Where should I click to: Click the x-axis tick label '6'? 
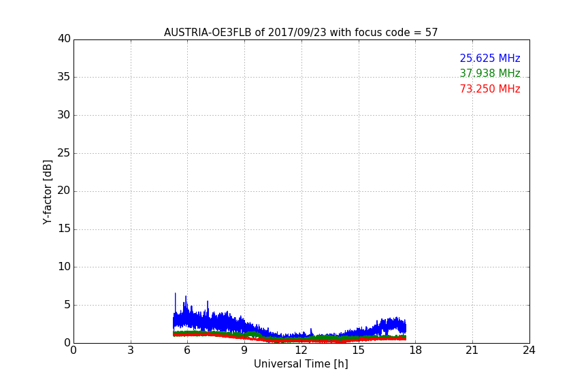click(x=187, y=350)
